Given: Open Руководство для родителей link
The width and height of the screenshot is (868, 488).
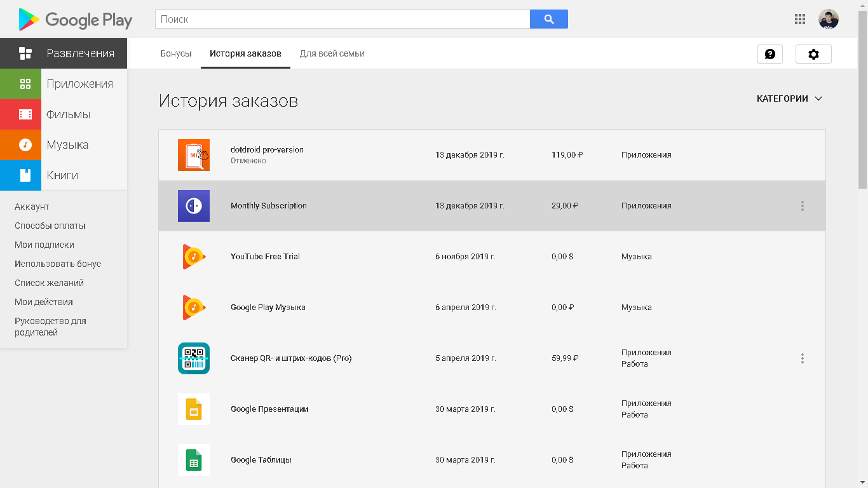Looking at the screenshot, I should 50,327.
